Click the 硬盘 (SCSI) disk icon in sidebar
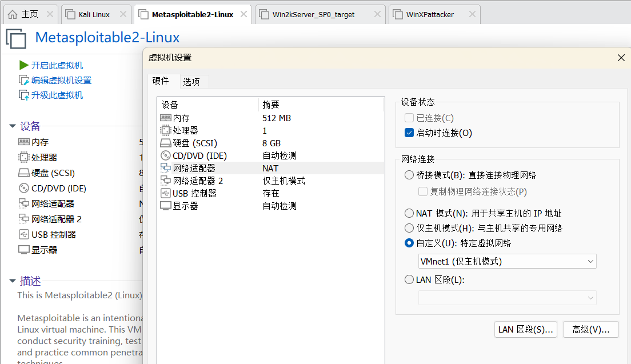Viewport: 631px width, 364px height. pos(24,173)
